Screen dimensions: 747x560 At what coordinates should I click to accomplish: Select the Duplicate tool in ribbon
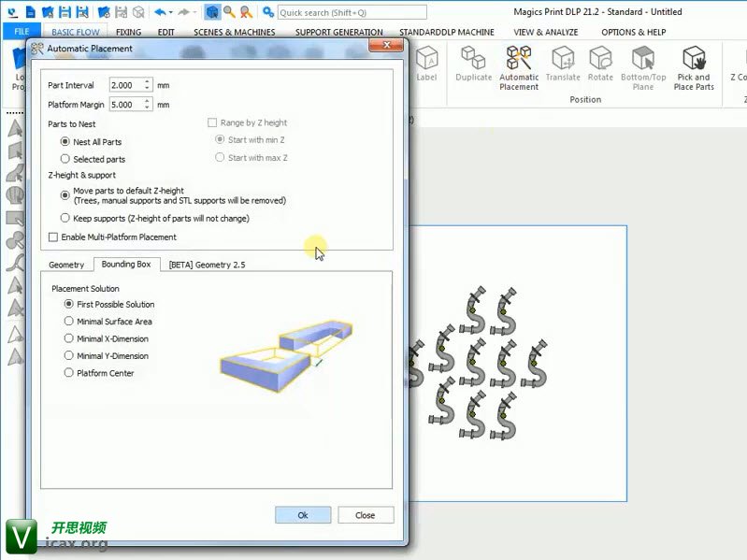point(473,65)
